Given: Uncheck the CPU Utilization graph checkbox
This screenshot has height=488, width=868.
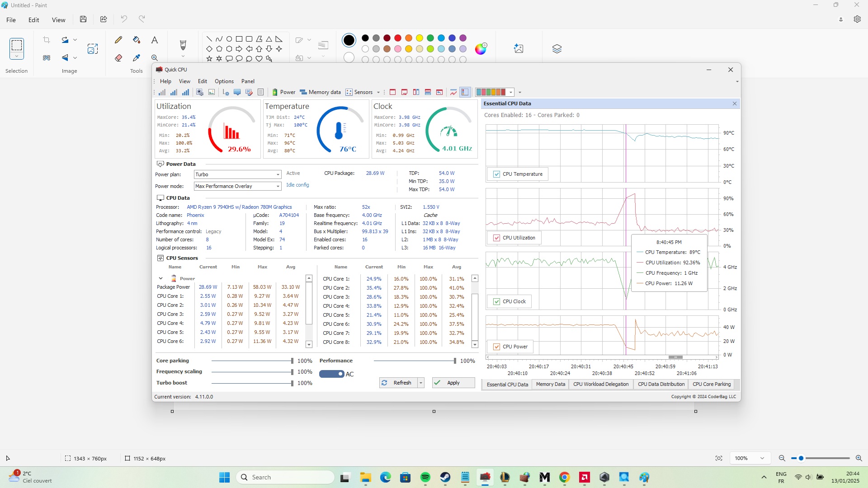Looking at the screenshot, I should tap(497, 238).
